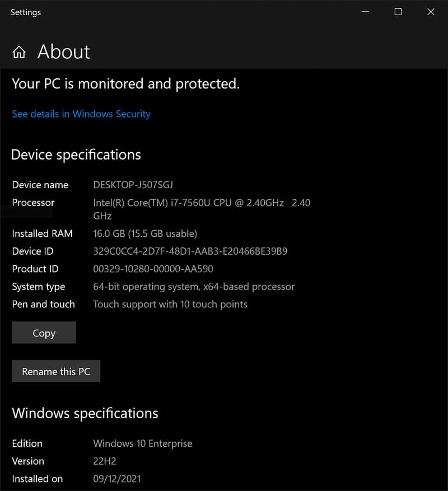The image size is (448, 491).
Task: Click the touch support with 10 points text
Action: 170,304
